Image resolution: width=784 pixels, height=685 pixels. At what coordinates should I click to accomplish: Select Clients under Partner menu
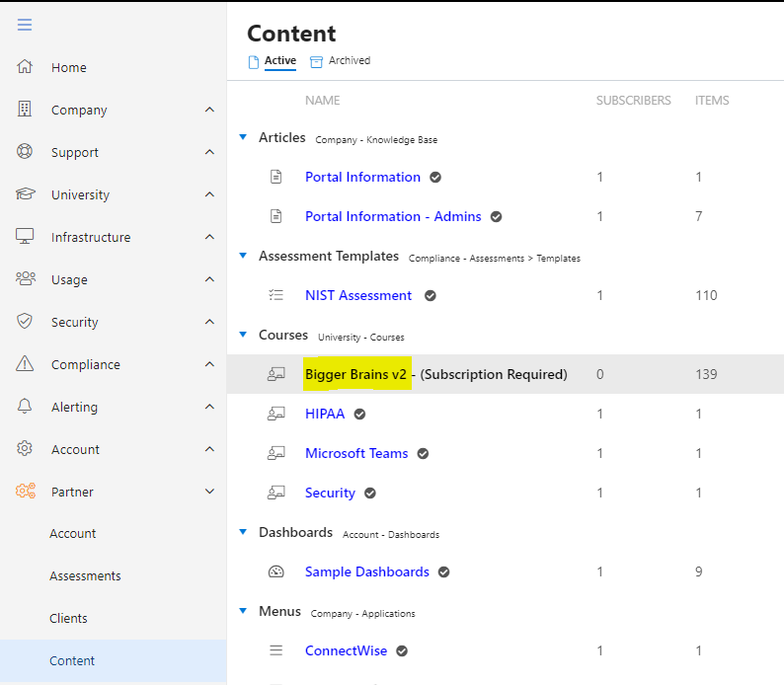pos(68,618)
